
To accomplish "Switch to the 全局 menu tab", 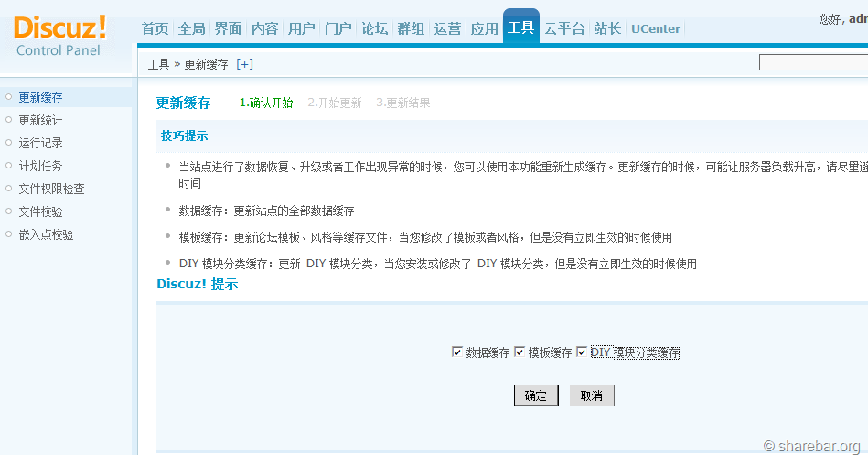I will tap(191, 28).
